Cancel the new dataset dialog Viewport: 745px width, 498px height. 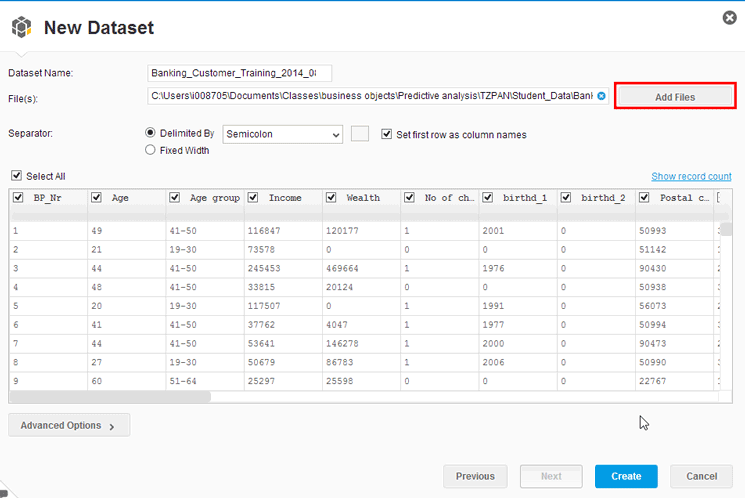click(x=701, y=476)
